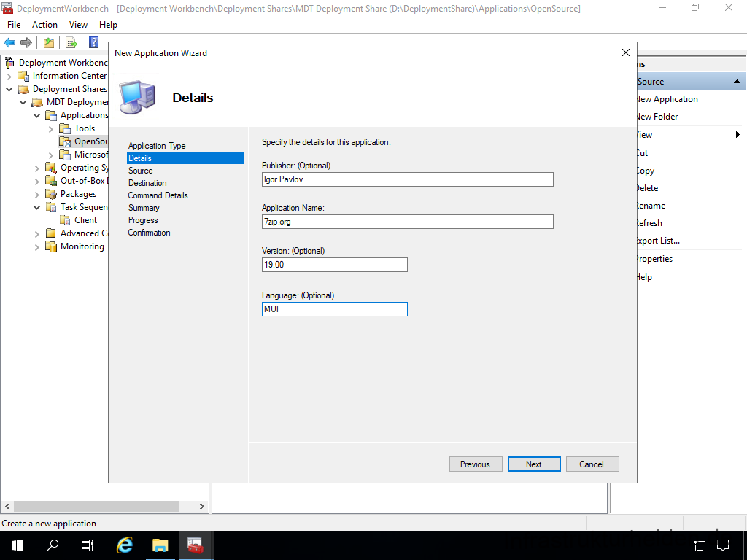Click Properties in Actions pane
747x560 pixels.
pos(655,259)
